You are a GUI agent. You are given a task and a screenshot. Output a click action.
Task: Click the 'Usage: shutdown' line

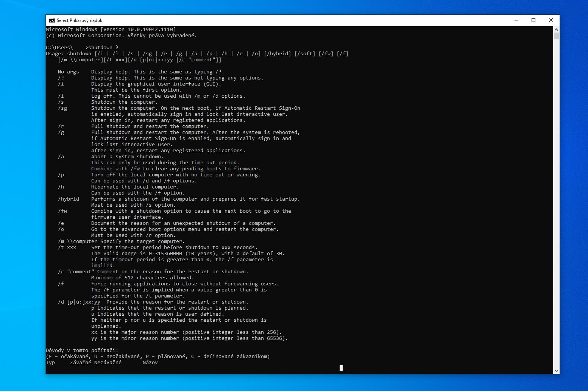pos(197,54)
